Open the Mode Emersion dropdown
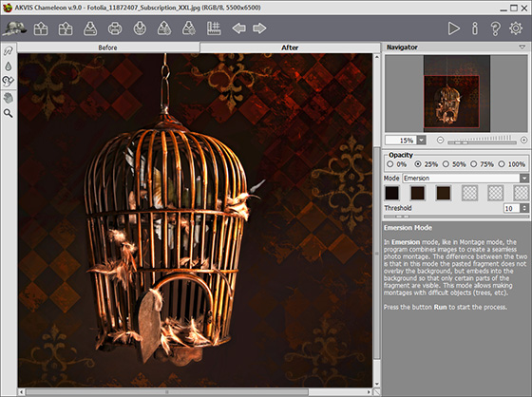This screenshot has height=397, width=532. coord(465,179)
